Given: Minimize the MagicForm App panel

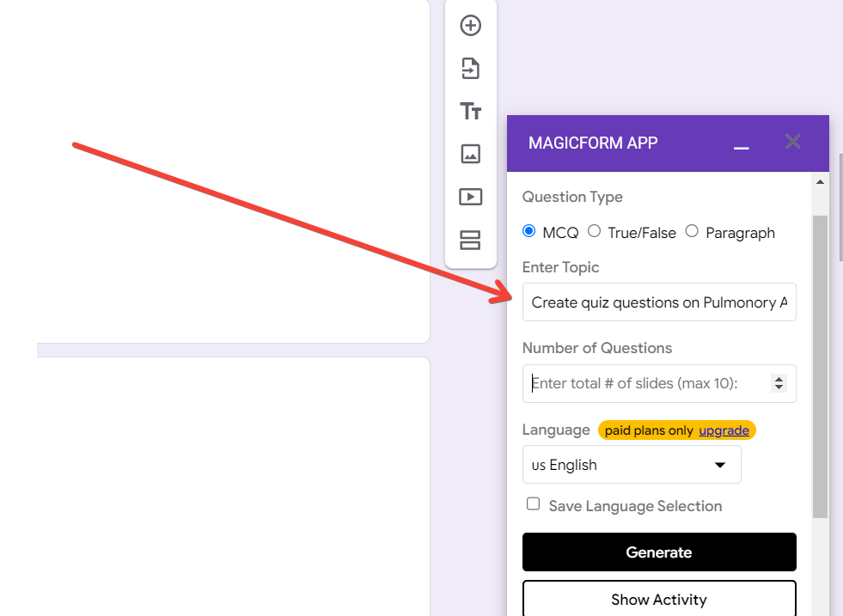Looking at the screenshot, I should (742, 148).
